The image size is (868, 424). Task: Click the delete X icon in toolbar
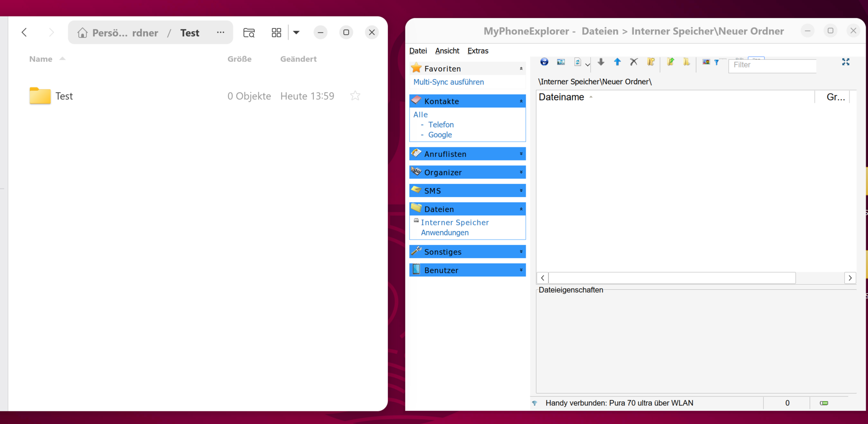click(x=634, y=62)
